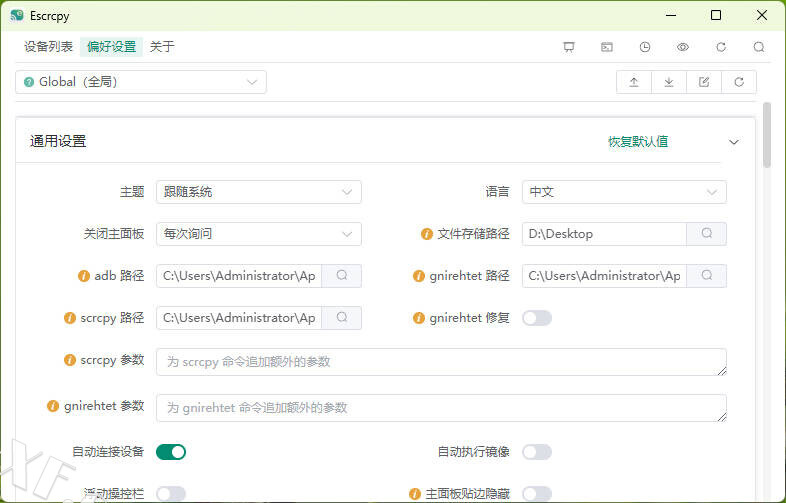Click the edit config pencil icon
786x503 pixels.
[704, 82]
